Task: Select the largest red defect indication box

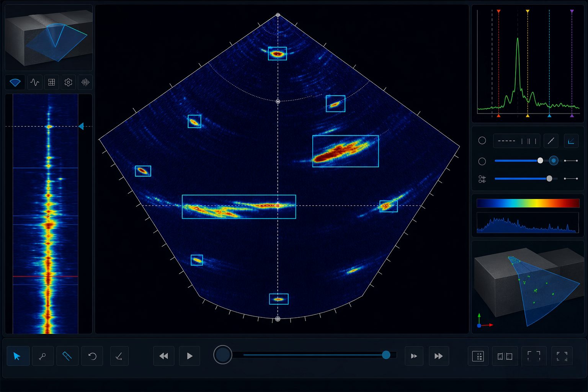Action: [x=345, y=151]
